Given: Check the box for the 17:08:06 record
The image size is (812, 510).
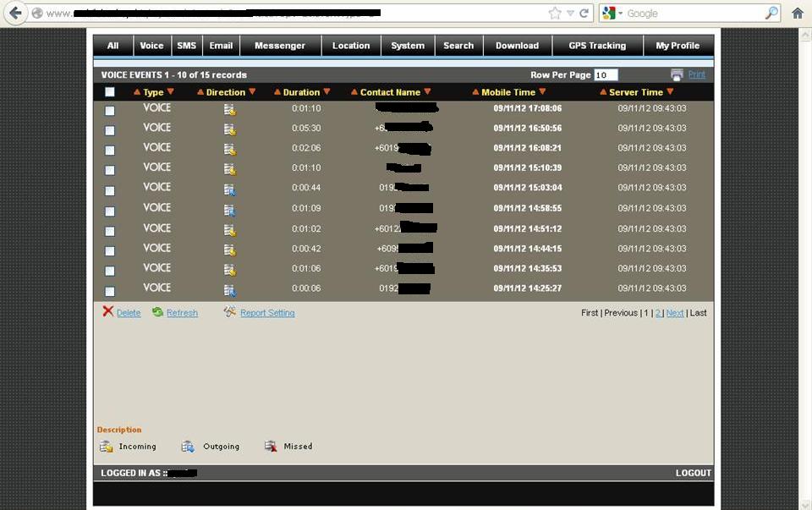Looking at the screenshot, I should tap(109, 111).
